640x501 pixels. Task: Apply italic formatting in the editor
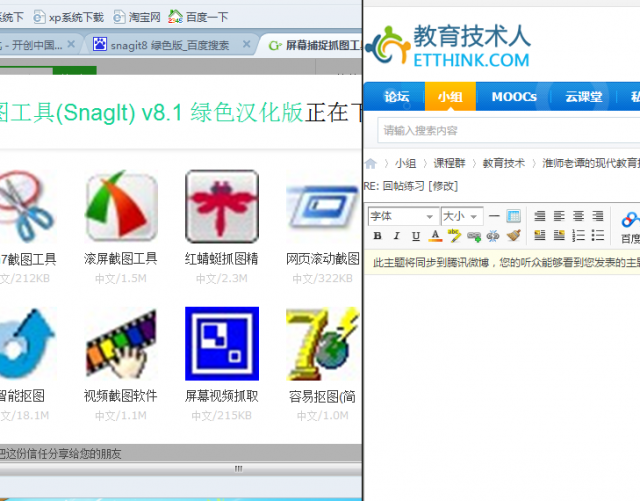pos(397,237)
